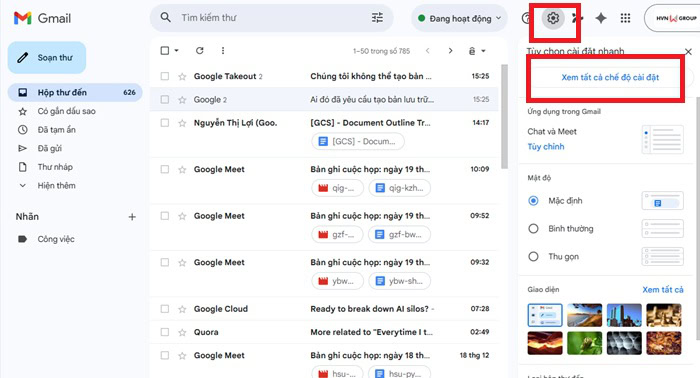Click Soạn thư compose button
This screenshot has height=378, width=700.
point(47,58)
